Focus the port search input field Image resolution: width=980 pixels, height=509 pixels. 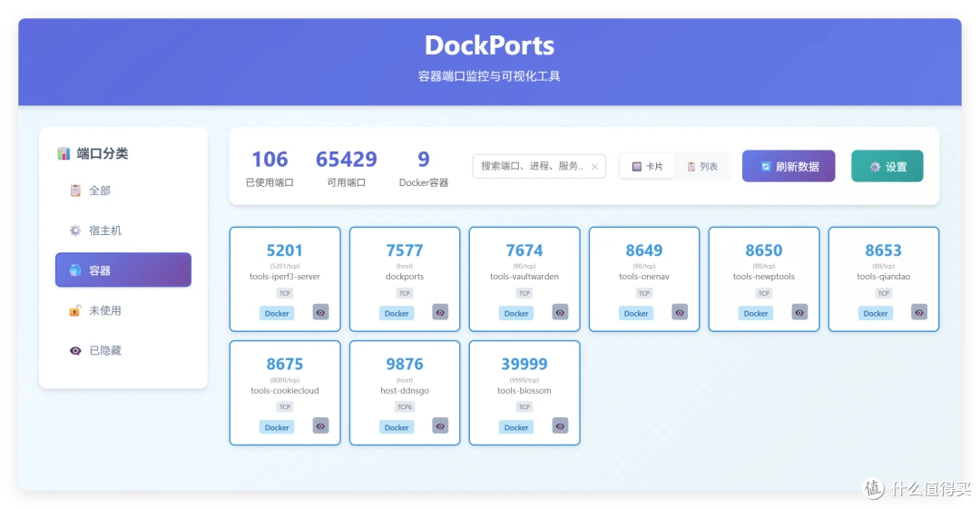[539, 166]
